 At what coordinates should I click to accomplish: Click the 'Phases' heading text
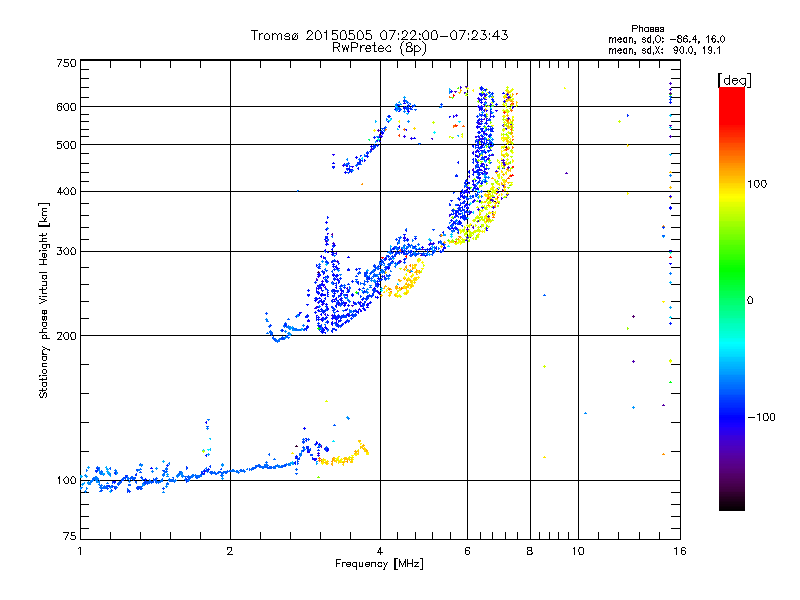[x=647, y=29]
